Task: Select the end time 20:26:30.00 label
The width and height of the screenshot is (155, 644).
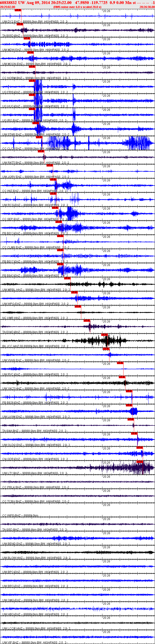Action: tap(147, 7)
